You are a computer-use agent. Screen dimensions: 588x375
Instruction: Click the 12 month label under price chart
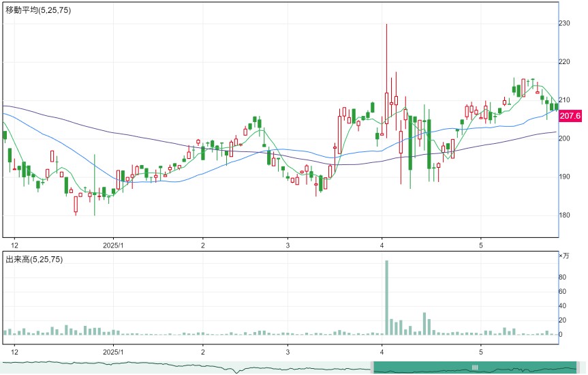pos(14,245)
